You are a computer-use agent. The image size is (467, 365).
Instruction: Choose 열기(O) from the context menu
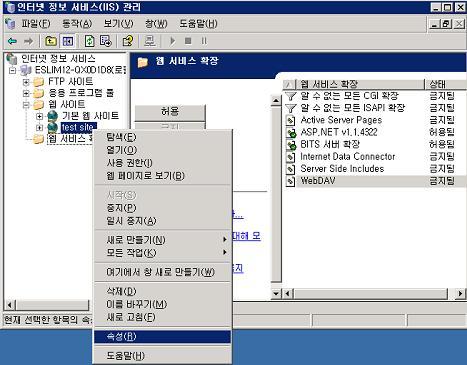pos(162,150)
